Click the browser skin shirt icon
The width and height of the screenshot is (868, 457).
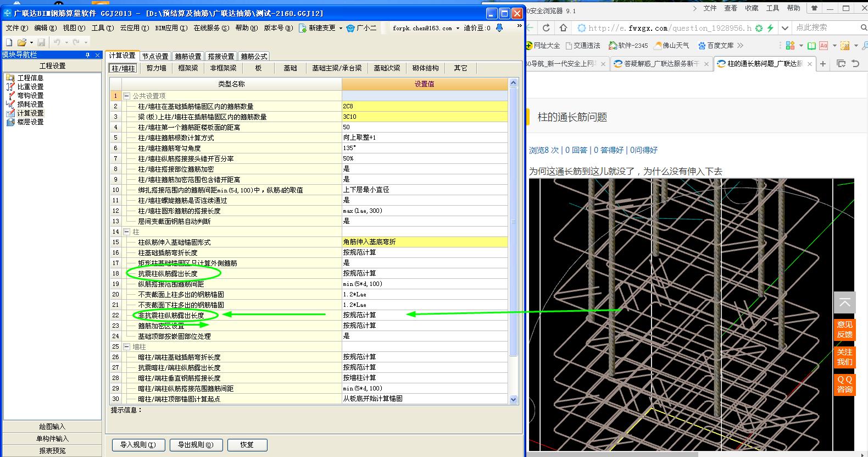pos(814,8)
